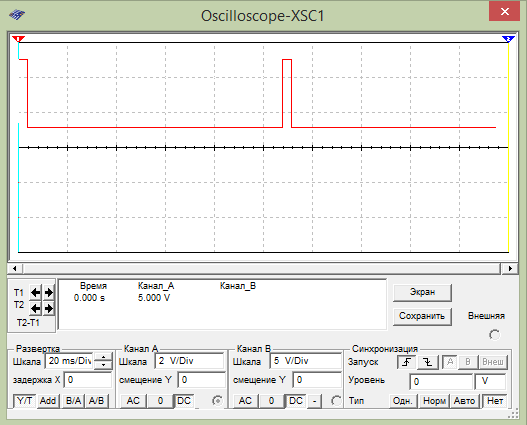Viewport: 527px width, 425px height.
Task: Click Канал B invert minus button
Action: point(315,401)
